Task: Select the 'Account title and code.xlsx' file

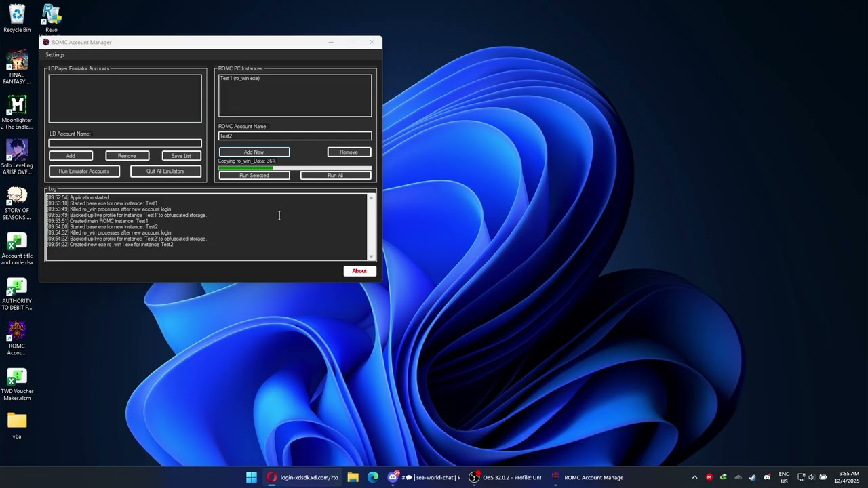Action: 17,249
